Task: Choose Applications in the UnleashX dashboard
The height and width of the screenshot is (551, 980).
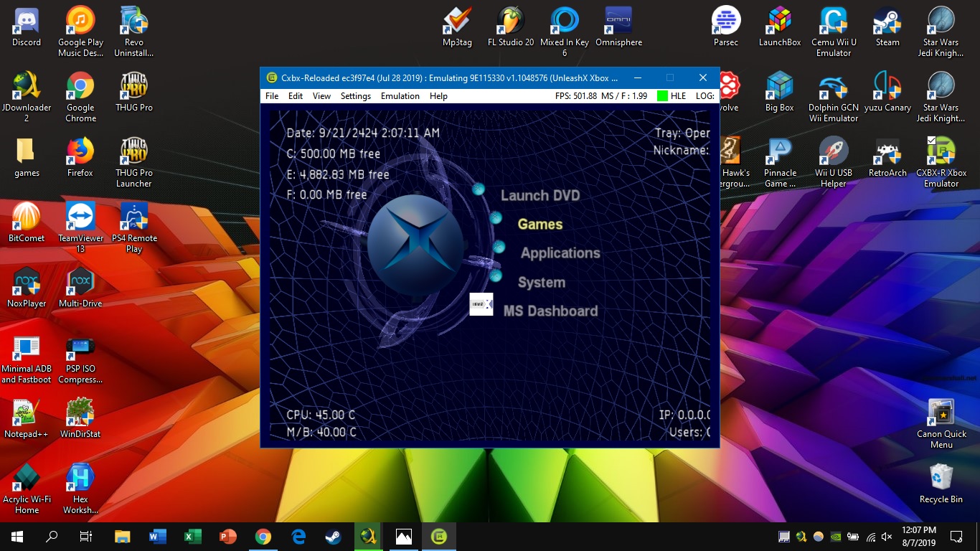Action: point(560,253)
